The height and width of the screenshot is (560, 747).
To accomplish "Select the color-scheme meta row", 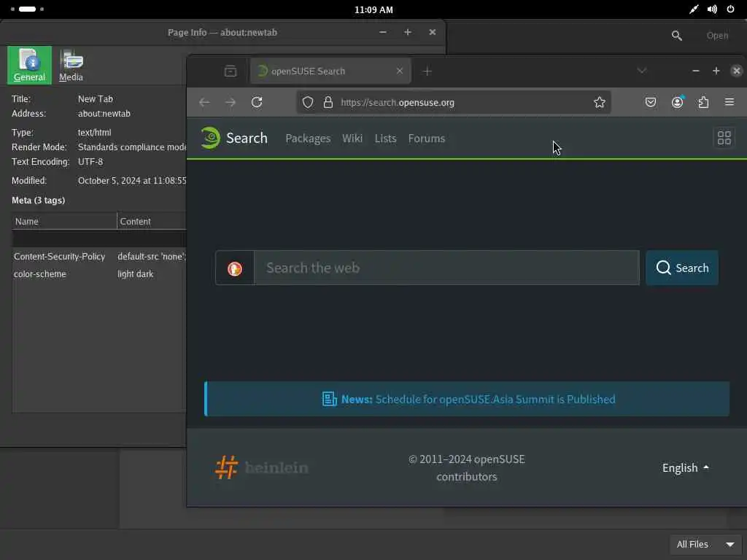I will [98, 274].
